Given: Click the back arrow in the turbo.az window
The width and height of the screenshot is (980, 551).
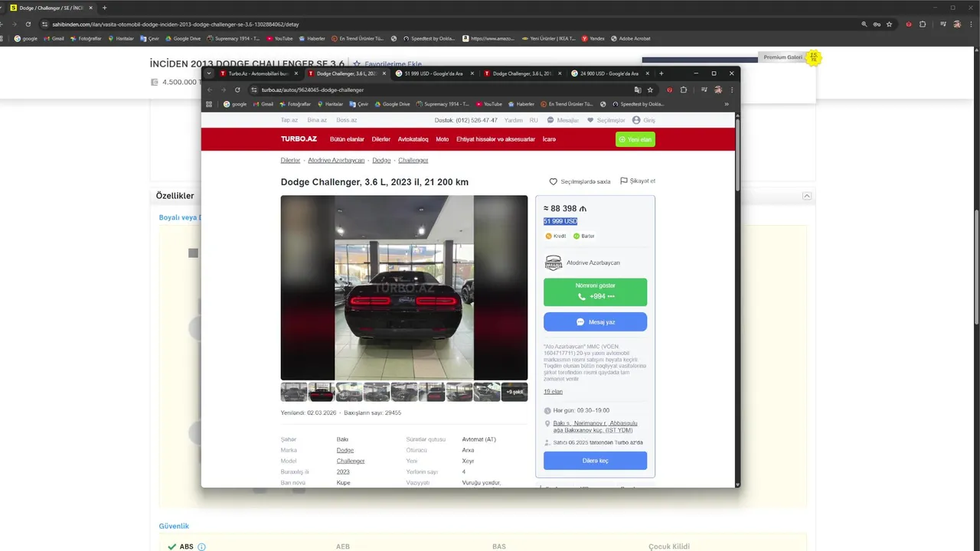Looking at the screenshot, I should tap(210, 90).
